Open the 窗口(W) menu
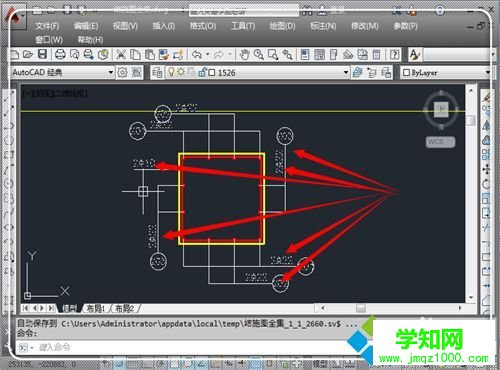This screenshot has width=500, height=370. (x=49, y=40)
